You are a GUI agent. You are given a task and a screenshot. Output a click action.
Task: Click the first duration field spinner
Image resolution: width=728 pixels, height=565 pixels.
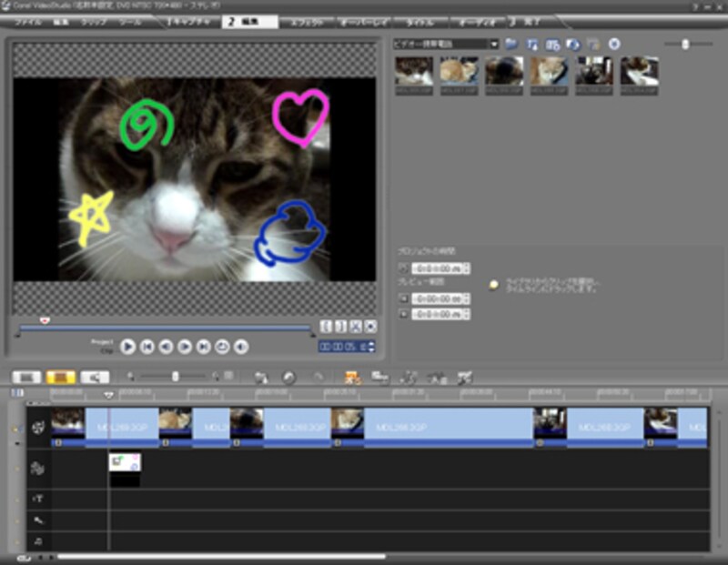click(467, 268)
